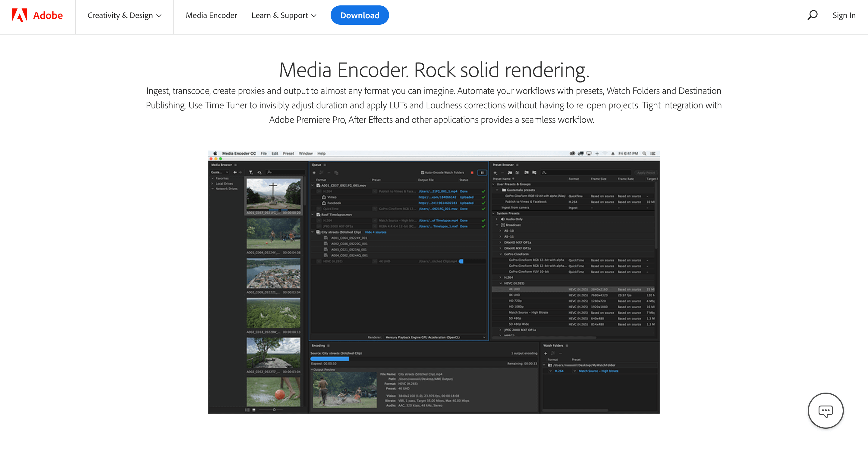The width and height of the screenshot is (868, 451).
Task: Click the AirPlay display icon in Mac menu bar
Action: tap(589, 154)
